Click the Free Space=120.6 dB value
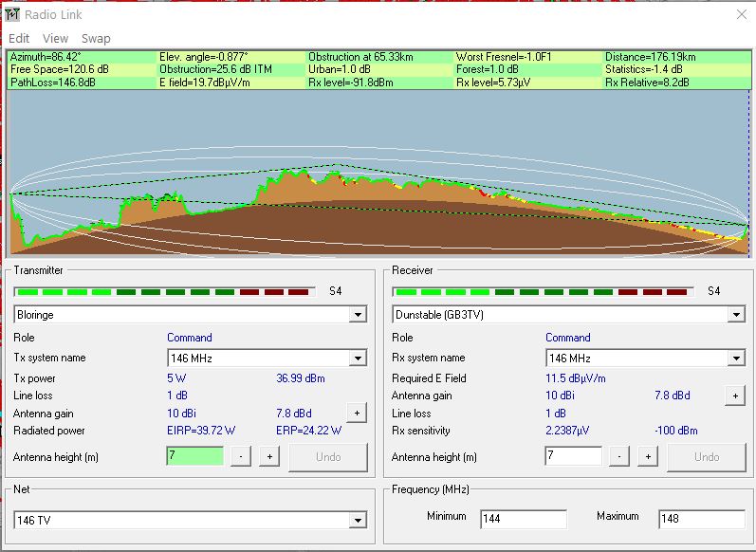This screenshot has height=552, width=756. [x=60, y=69]
